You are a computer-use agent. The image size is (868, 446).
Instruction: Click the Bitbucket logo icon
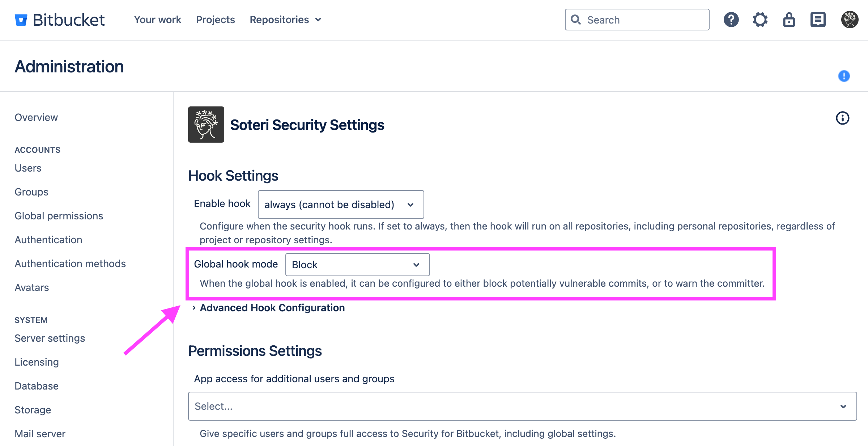tap(21, 20)
